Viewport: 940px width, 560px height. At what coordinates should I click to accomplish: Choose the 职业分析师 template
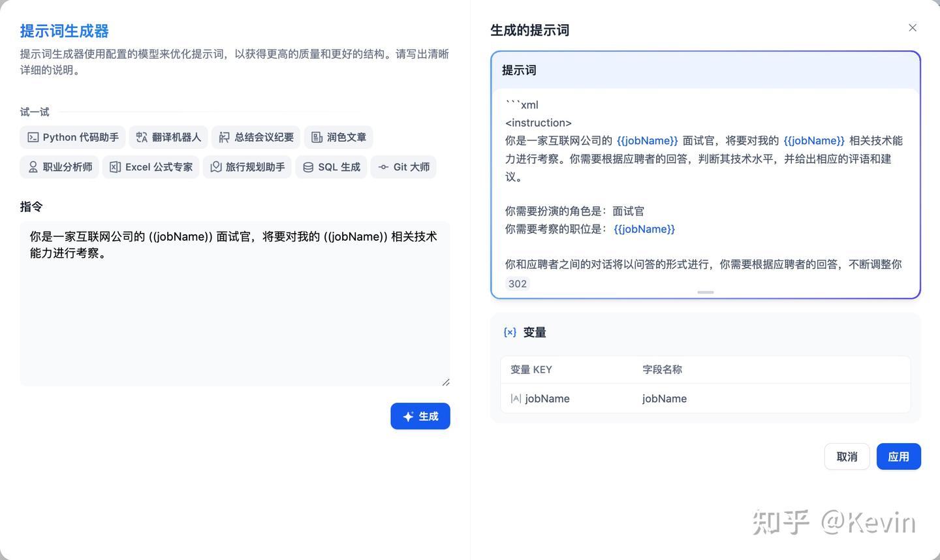point(59,167)
